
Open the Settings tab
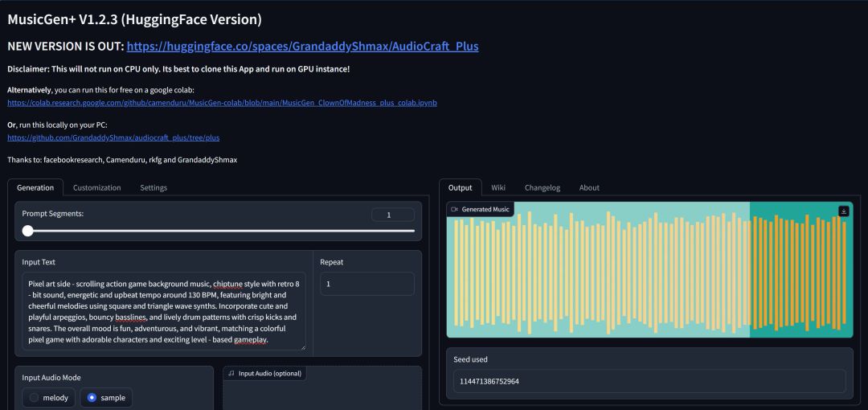coord(154,188)
